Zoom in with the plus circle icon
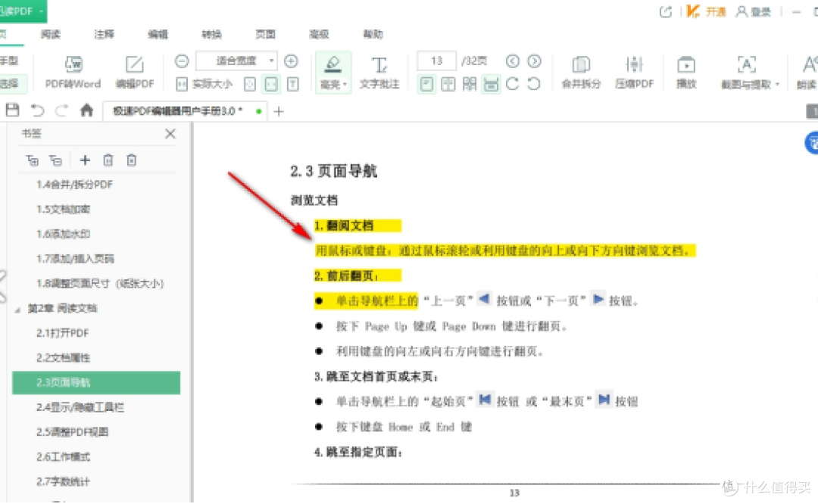The image size is (818, 504). click(291, 61)
